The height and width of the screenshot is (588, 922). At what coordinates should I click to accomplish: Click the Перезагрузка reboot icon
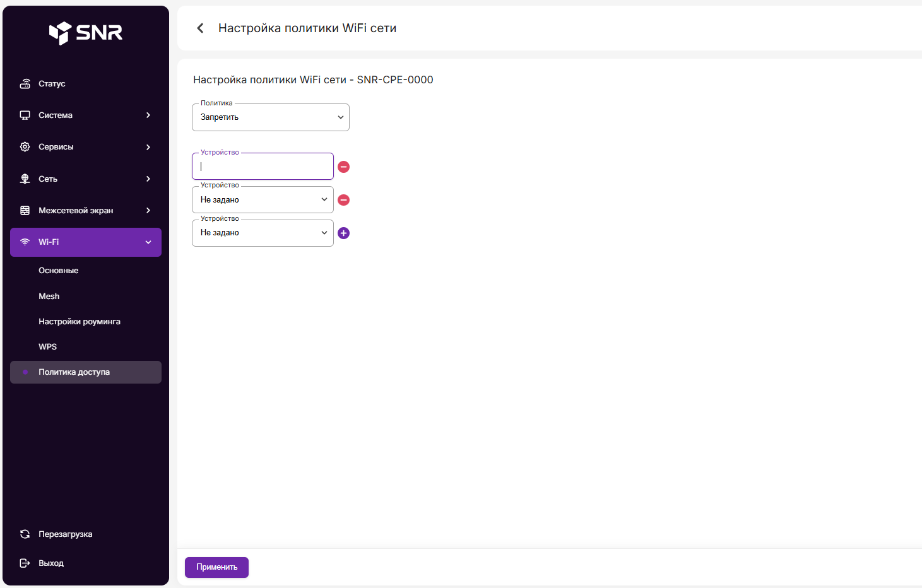[25, 534]
